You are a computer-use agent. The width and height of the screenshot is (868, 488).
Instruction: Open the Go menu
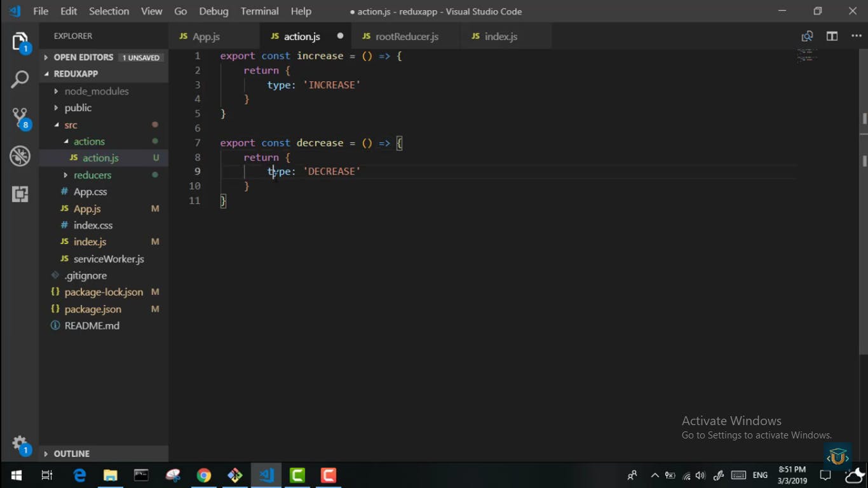180,11
